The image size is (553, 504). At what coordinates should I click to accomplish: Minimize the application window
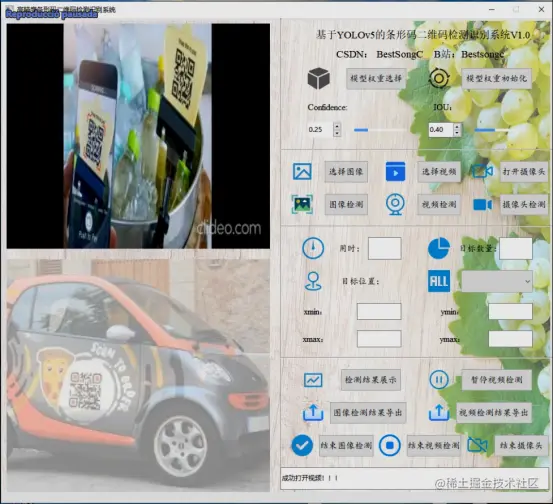[492, 10]
